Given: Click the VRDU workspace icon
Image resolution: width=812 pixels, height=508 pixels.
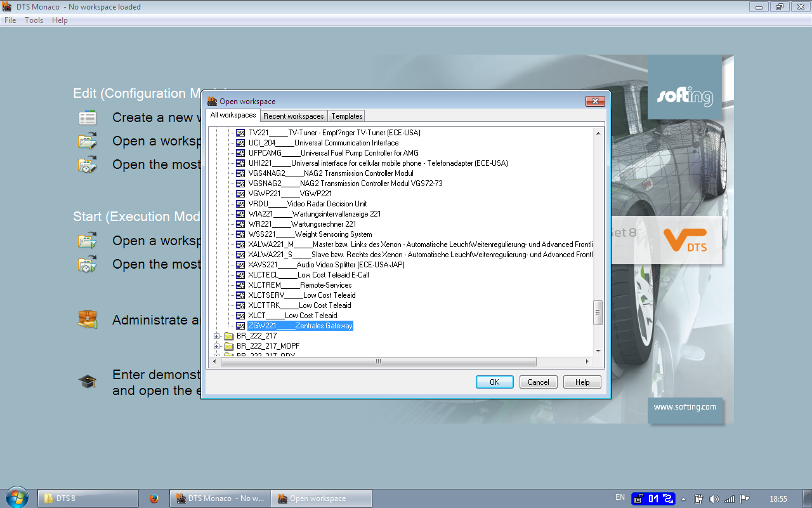Looking at the screenshot, I should coord(240,204).
